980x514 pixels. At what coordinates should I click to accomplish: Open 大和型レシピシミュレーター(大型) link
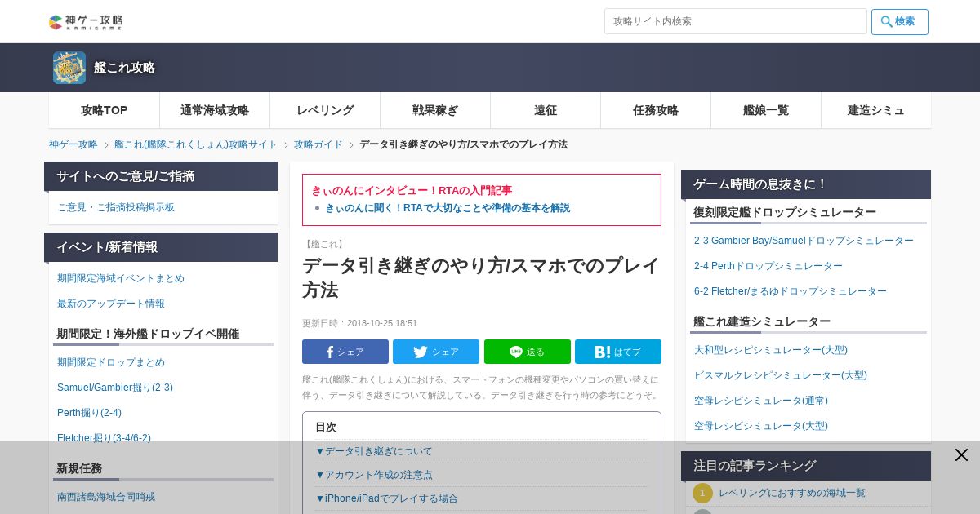point(771,350)
